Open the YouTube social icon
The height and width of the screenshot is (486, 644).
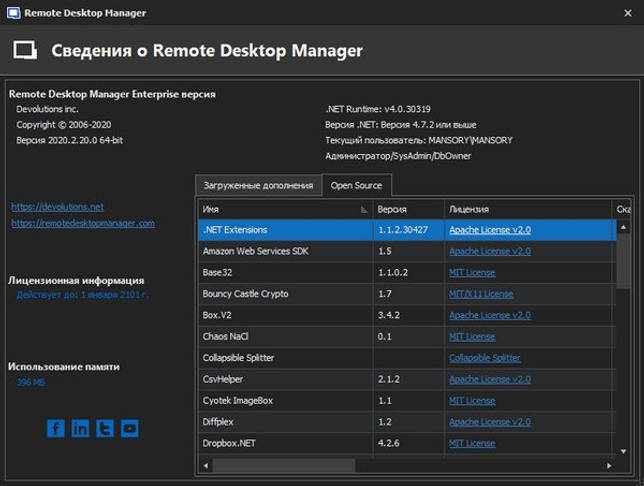130,429
